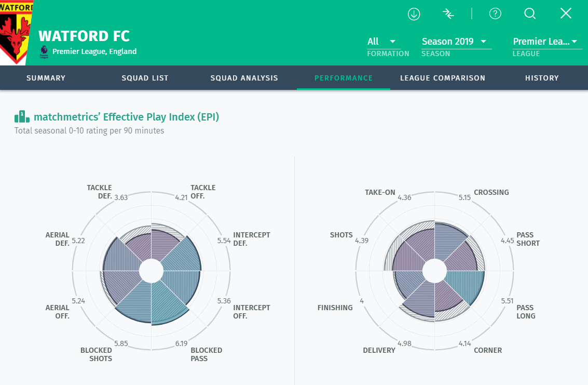Click the Tackle Off. value 4.21
The image size is (588, 385).
[x=181, y=197]
